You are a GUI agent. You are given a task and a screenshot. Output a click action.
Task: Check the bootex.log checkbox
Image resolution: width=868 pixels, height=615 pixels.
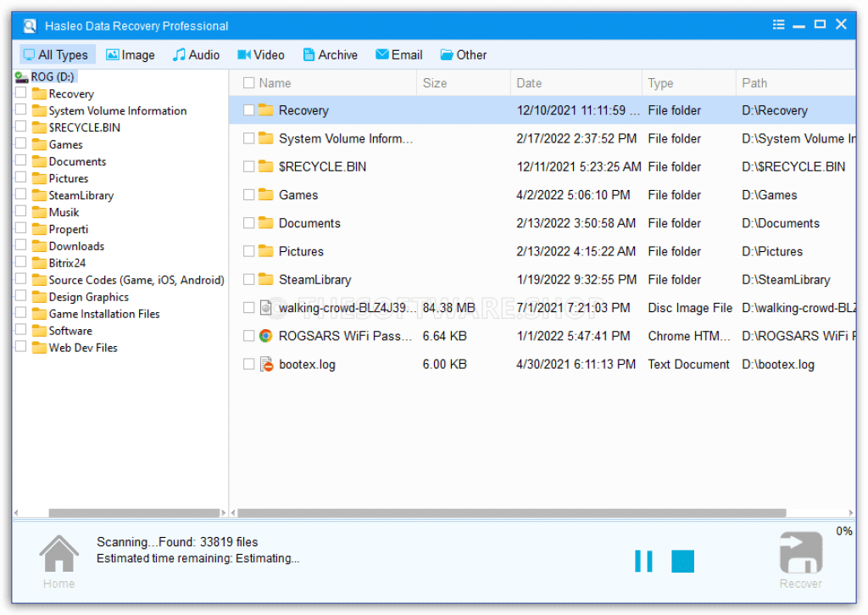click(x=249, y=364)
